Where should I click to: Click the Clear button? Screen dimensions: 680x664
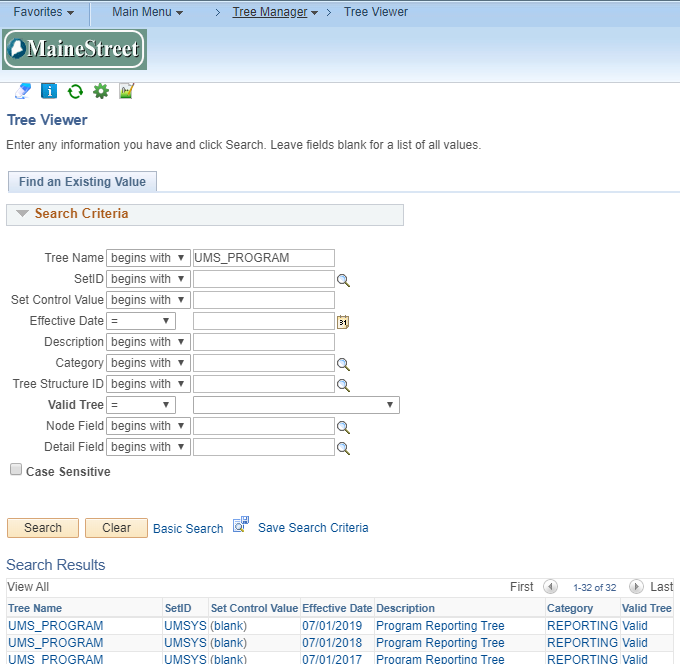(x=116, y=528)
